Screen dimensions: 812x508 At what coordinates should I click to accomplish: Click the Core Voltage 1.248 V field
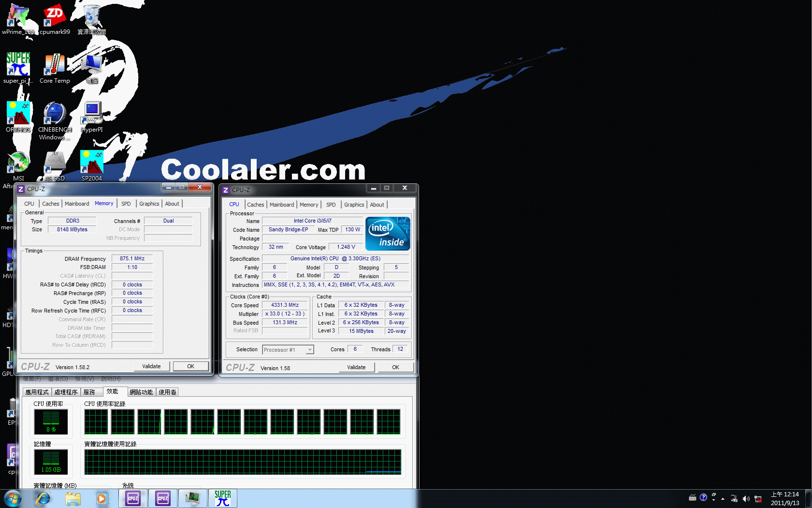coord(346,247)
